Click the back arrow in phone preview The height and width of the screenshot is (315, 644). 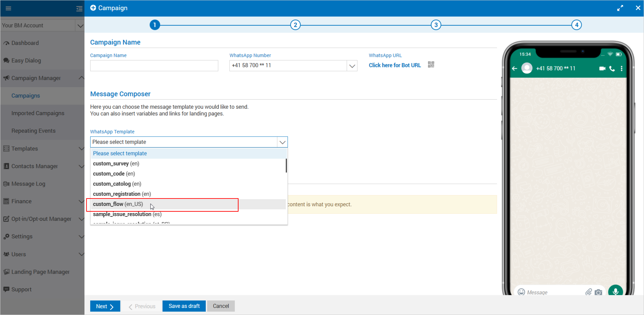(x=515, y=68)
